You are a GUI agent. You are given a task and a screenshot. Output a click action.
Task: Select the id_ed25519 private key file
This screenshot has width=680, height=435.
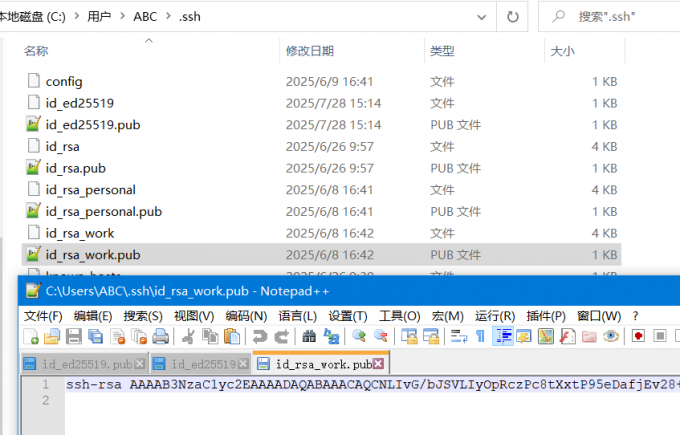(321, 103)
